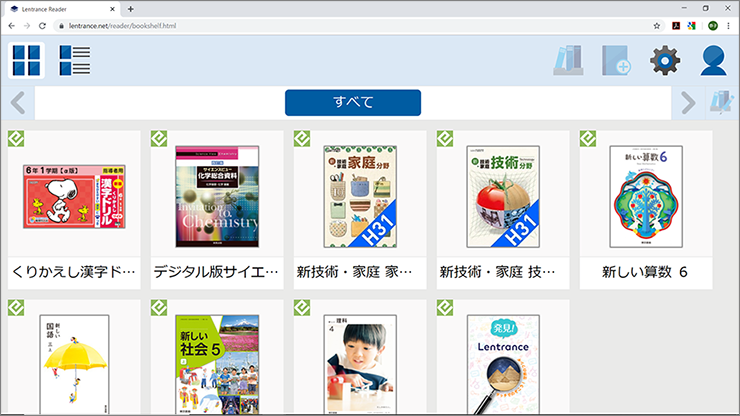Viewport: 740px width, 416px height.
Task: Open 新技術・家庭 技術分野 book cover
Action: (503, 196)
